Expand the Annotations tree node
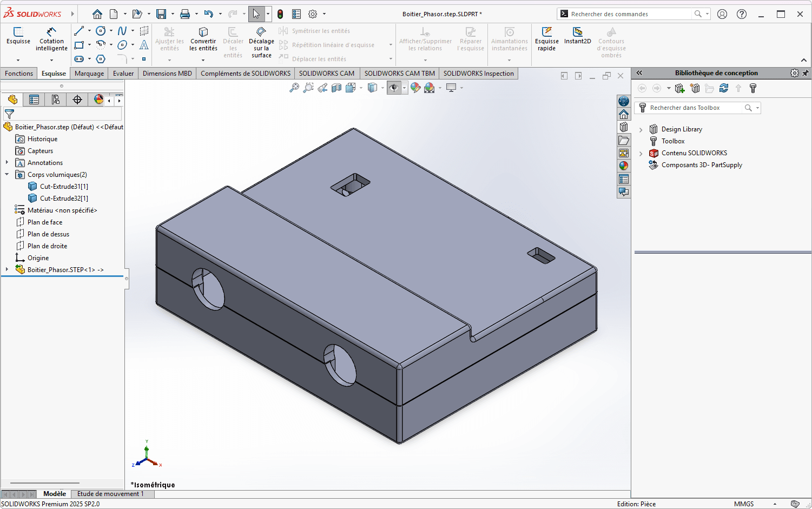 click(x=8, y=162)
